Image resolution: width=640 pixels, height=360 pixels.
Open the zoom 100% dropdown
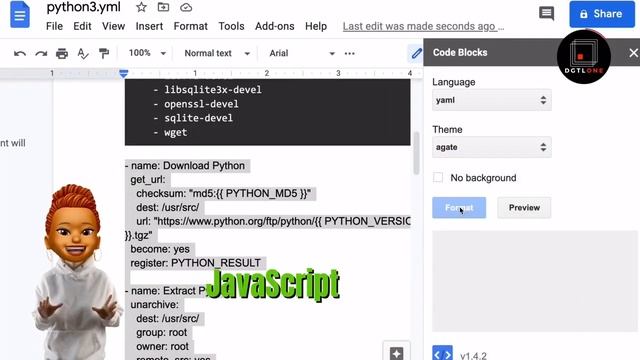pos(147,53)
